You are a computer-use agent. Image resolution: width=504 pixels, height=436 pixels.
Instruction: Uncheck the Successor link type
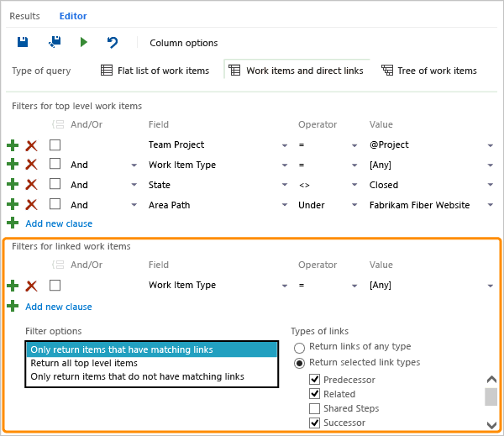[x=314, y=423]
